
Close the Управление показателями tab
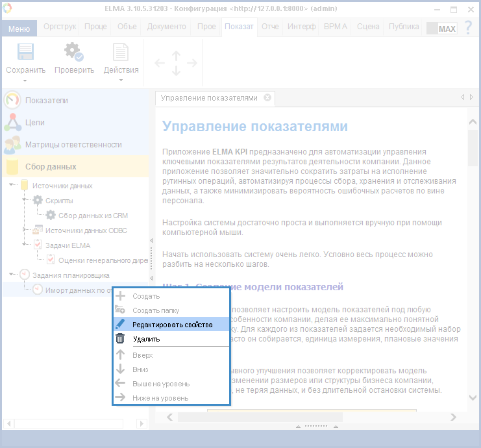(267, 98)
